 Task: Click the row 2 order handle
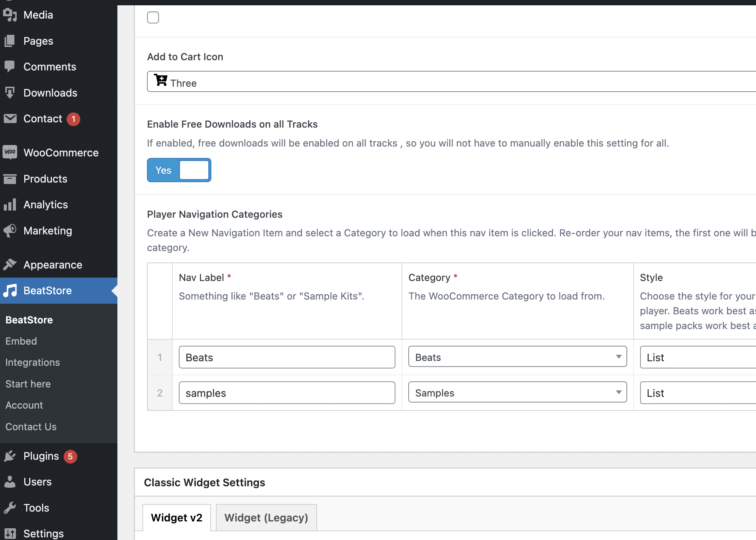tap(160, 393)
